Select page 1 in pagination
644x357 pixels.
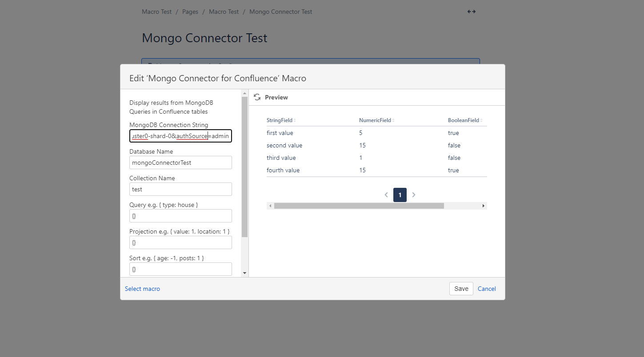400,195
